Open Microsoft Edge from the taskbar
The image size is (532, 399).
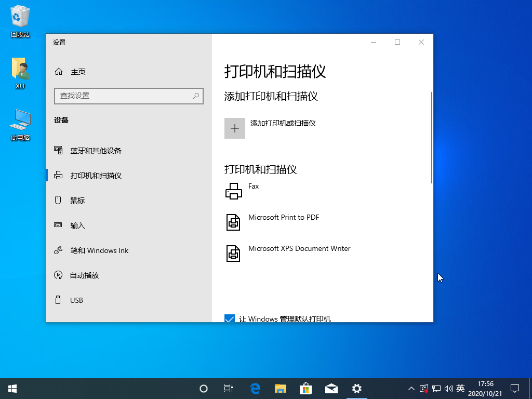(255, 388)
